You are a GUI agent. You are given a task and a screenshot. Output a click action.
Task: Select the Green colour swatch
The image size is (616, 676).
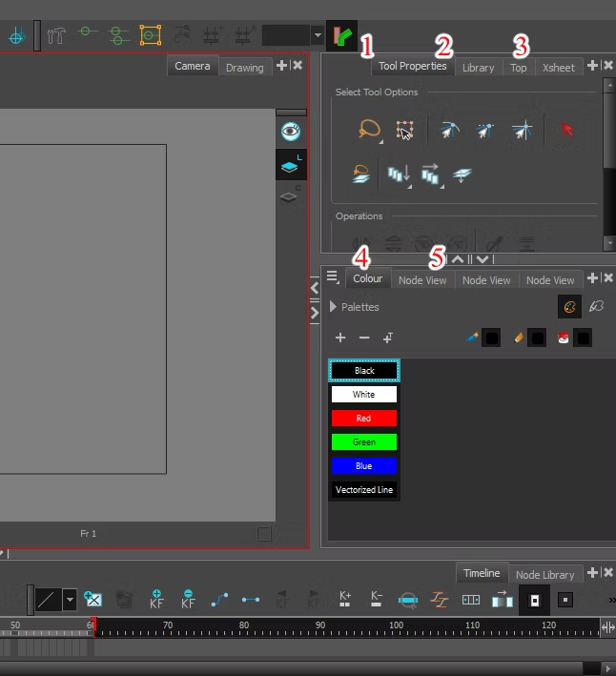pyautogui.click(x=364, y=441)
